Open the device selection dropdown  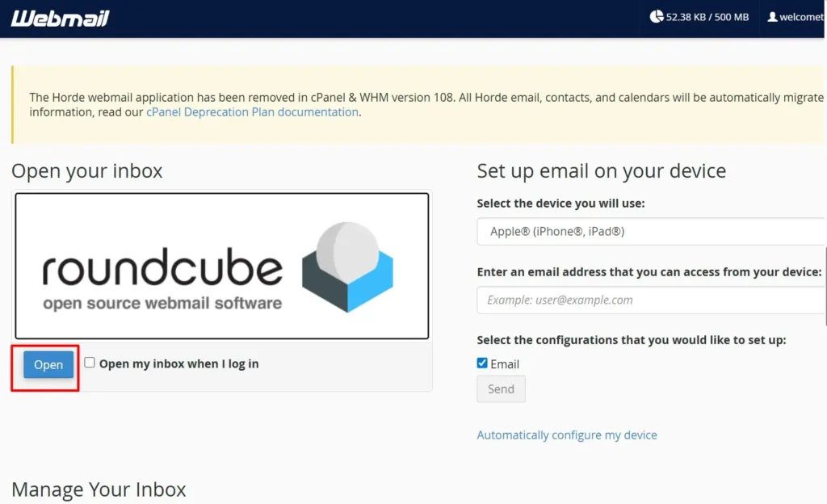(651, 232)
